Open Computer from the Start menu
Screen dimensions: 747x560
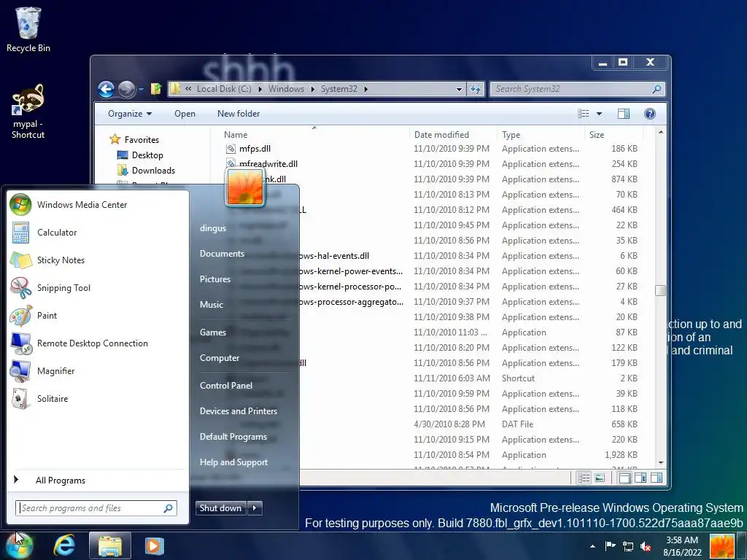pyautogui.click(x=219, y=358)
